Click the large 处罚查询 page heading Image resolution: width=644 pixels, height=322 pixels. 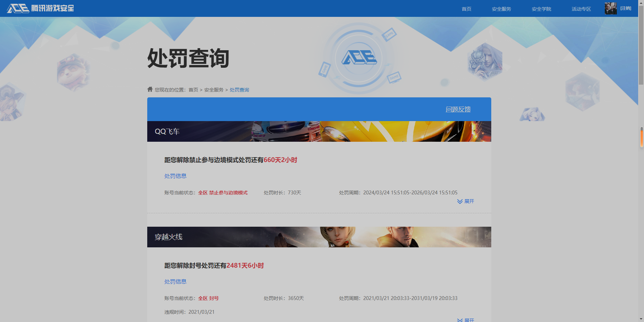tap(188, 58)
